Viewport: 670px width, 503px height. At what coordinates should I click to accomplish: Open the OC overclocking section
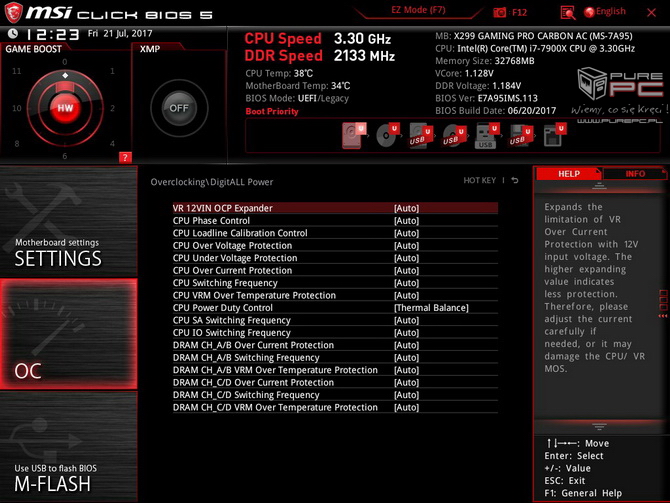(x=68, y=334)
